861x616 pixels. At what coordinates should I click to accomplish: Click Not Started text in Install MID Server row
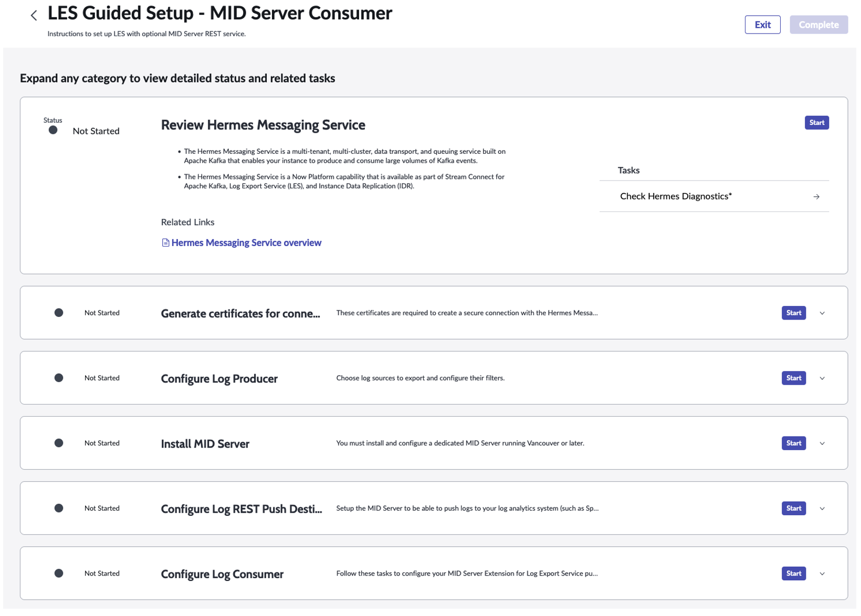coord(102,443)
